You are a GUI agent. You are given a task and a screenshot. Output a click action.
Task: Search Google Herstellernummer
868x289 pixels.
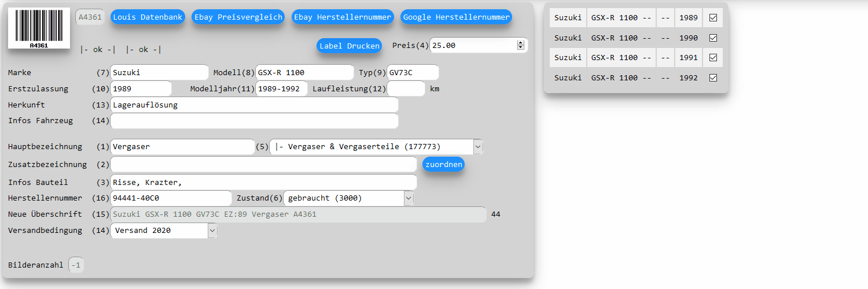456,17
